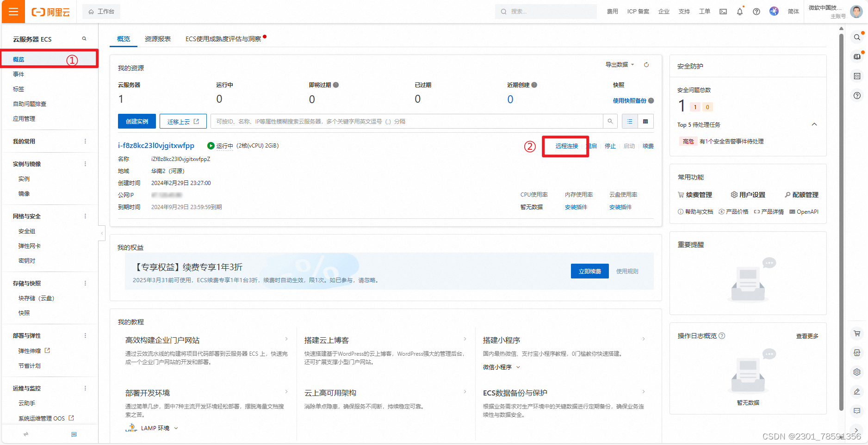
Task: Click the 停止 instance action
Action: click(x=610, y=146)
